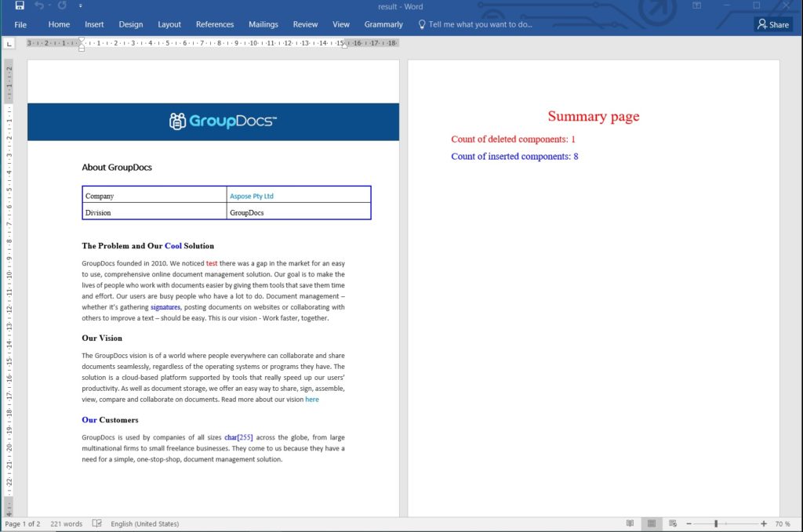The height and width of the screenshot is (532, 803).
Task: Follow the 'here' hyperlink in Our Vision
Action: 312,400
